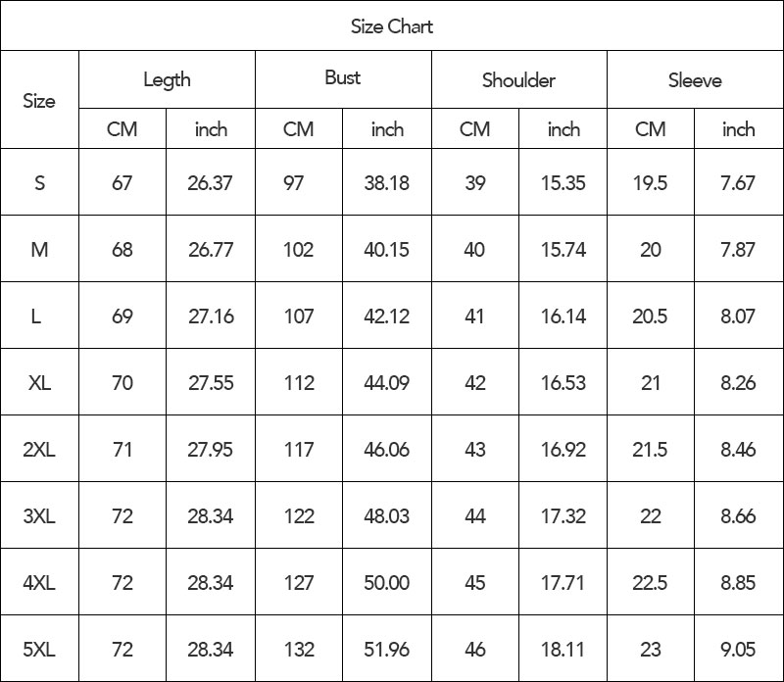Viewport: 784px width, 682px height.
Task: Select the M size row label
Action: pos(39,250)
